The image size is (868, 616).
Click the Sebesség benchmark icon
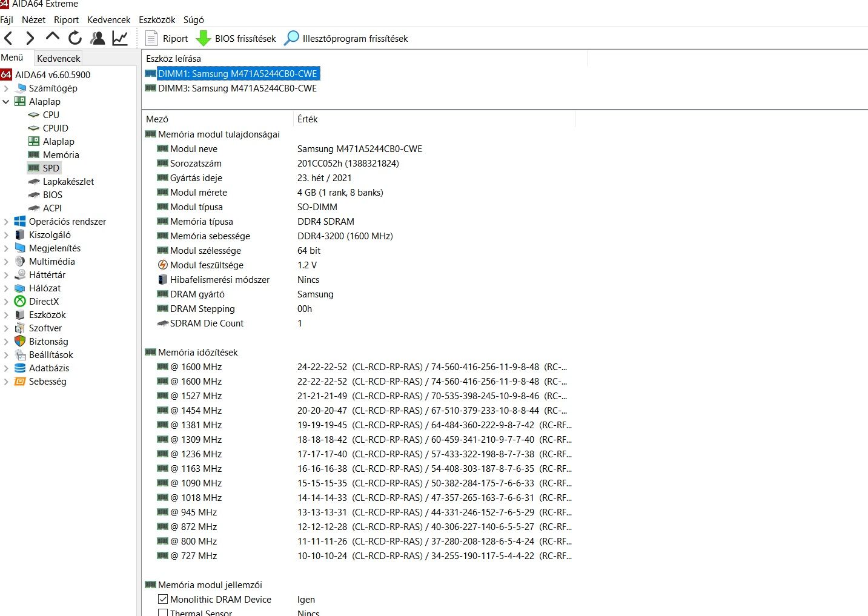[x=20, y=381]
